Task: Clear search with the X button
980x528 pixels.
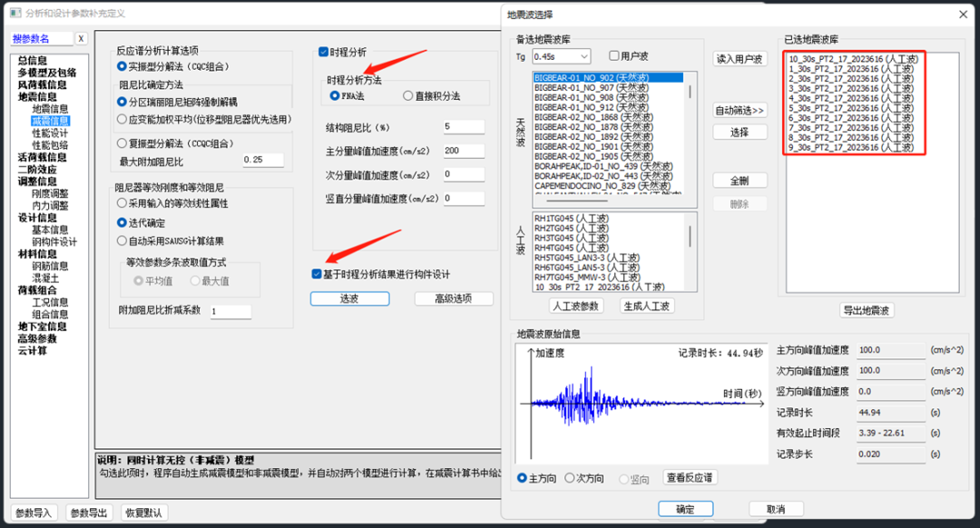Action: [81, 39]
